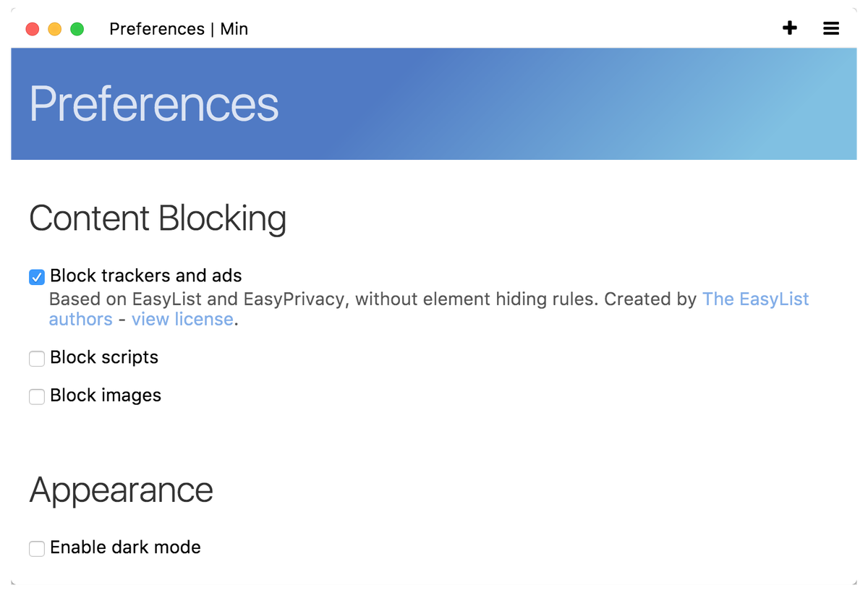Select the 'Preferences | Min' tab title
This screenshot has height=593, width=868.
179,29
